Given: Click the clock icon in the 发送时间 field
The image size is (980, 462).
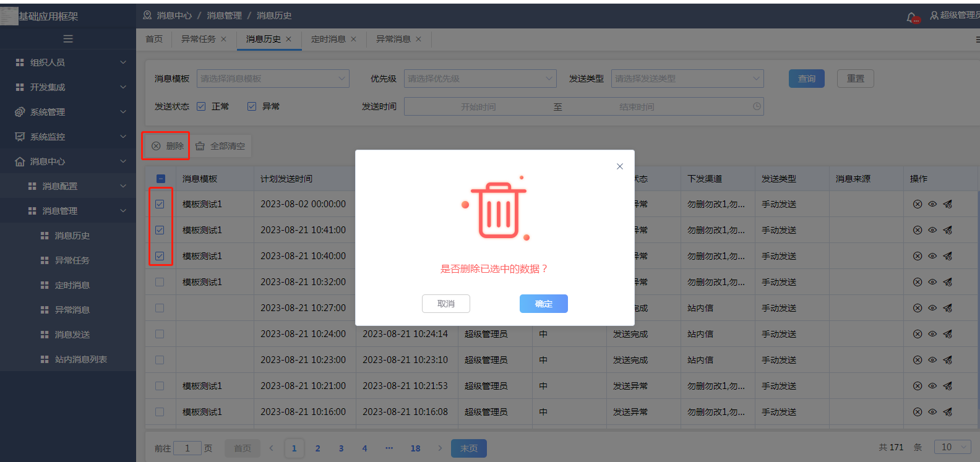Looking at the screenshot, I should coord(757,106).
